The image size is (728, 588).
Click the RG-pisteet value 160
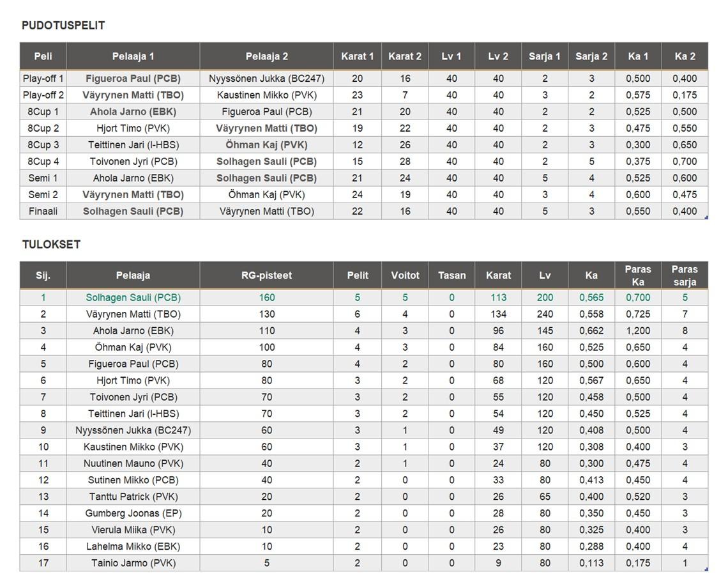pos(266,297)
